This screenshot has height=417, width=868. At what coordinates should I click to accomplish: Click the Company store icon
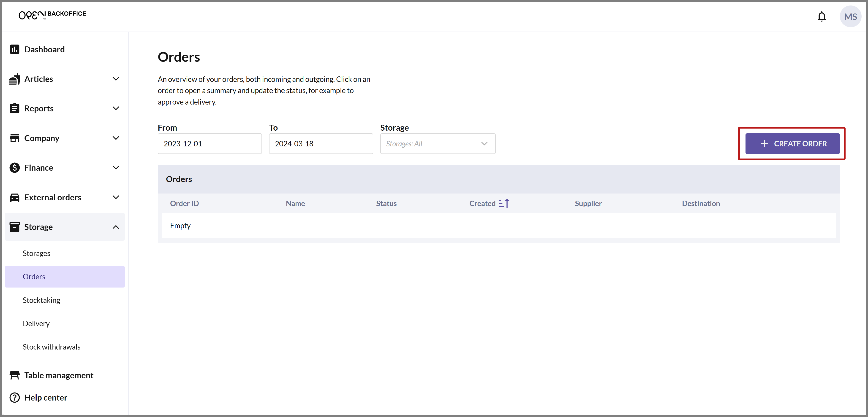(x=14, y=138)
